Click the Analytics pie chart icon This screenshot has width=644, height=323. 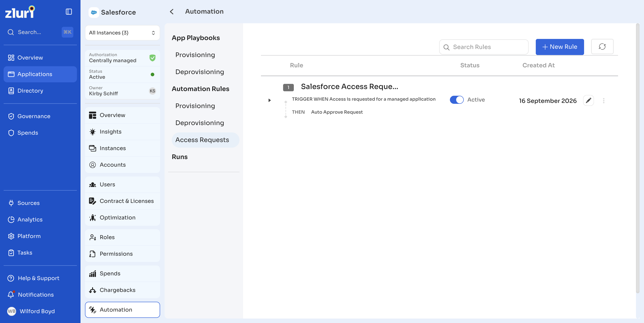[11, 219]
